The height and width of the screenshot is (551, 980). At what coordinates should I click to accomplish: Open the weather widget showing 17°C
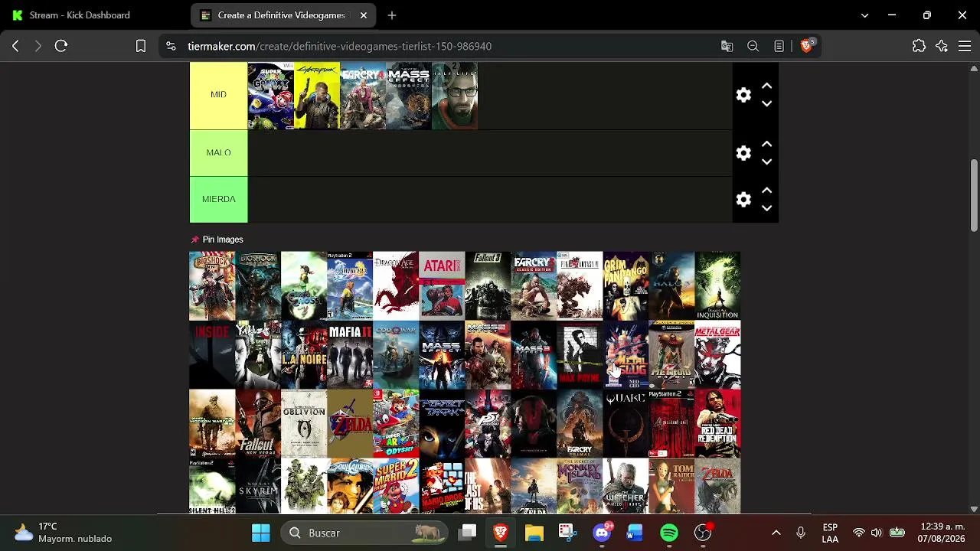pyautogui.click(x=64, y=533)
